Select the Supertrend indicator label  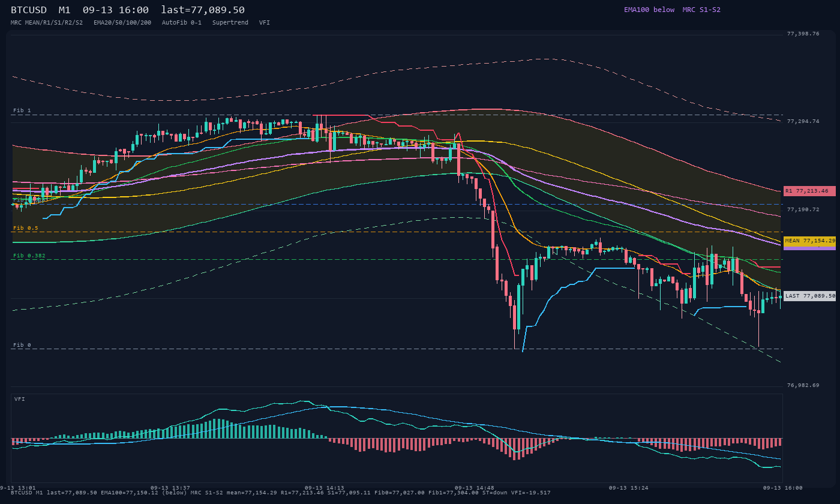230,22
